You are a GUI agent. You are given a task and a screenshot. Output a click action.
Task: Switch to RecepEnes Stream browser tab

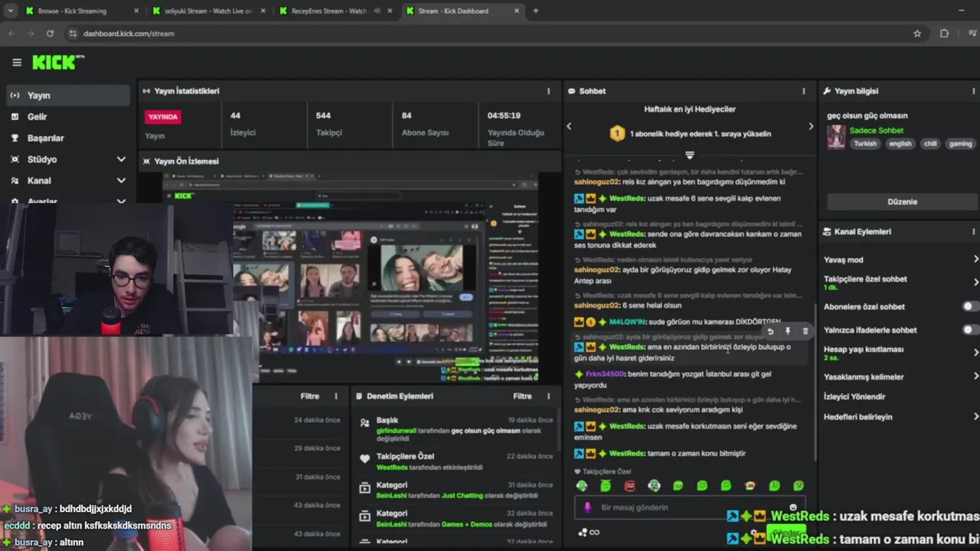pyautogui.click(x=334, y=11)
